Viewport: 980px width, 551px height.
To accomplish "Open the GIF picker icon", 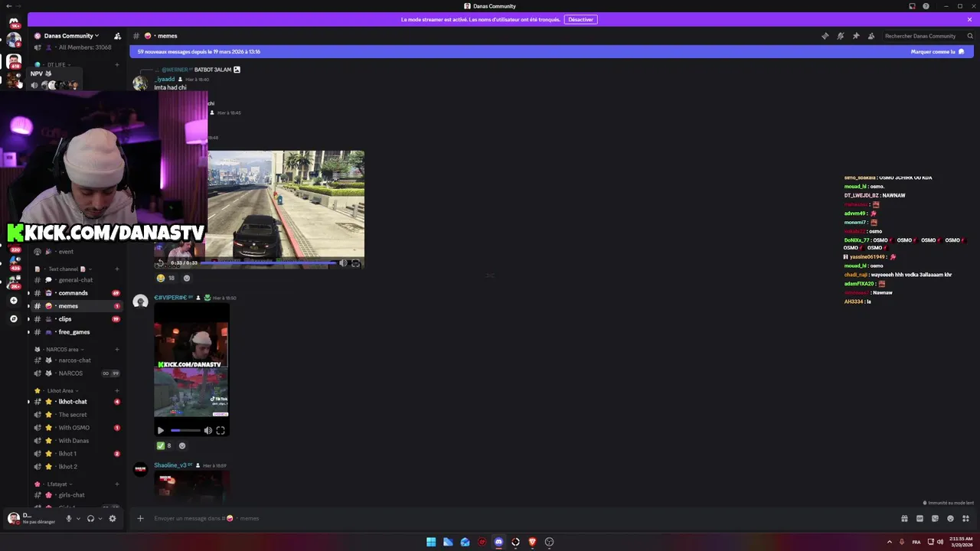I will point(920,519).
